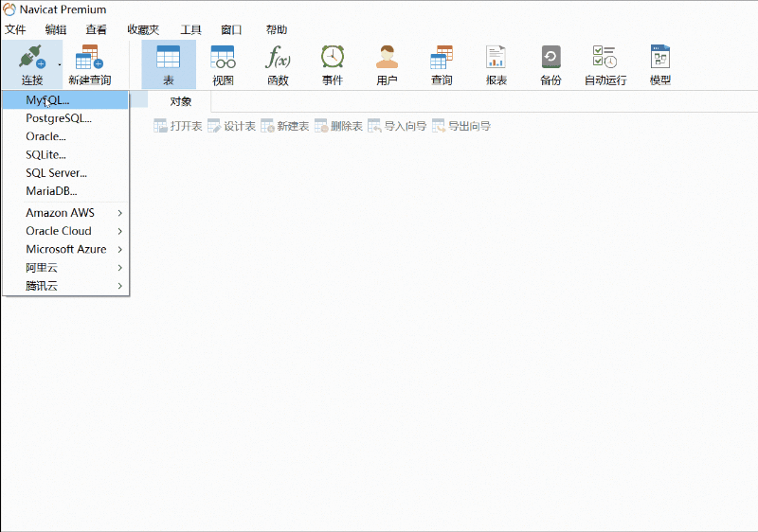Switch to the 对象 tab
This screenshot has width=758, height=532.
pos(180,101)
